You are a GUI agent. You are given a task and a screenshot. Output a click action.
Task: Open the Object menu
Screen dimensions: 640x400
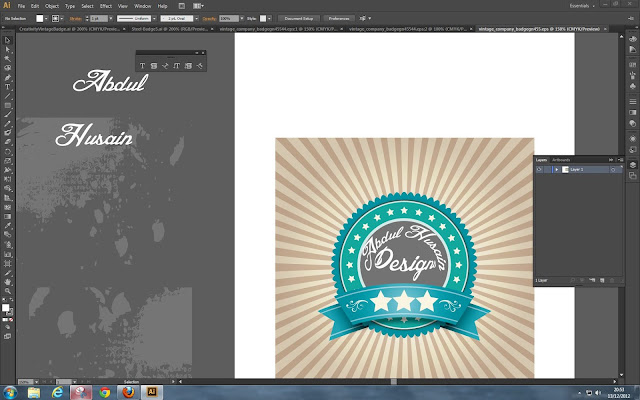[x=52, y=6]
